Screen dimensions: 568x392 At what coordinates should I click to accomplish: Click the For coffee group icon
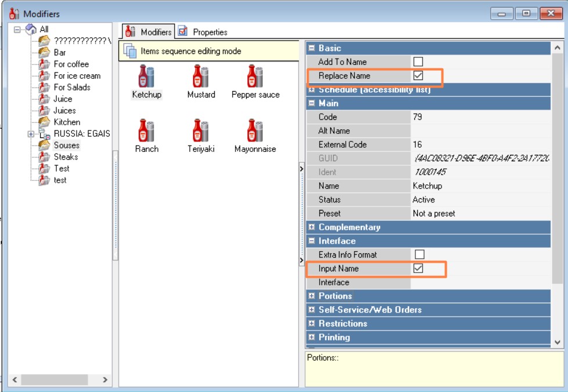pyautogui.click(x=44, y=64)
